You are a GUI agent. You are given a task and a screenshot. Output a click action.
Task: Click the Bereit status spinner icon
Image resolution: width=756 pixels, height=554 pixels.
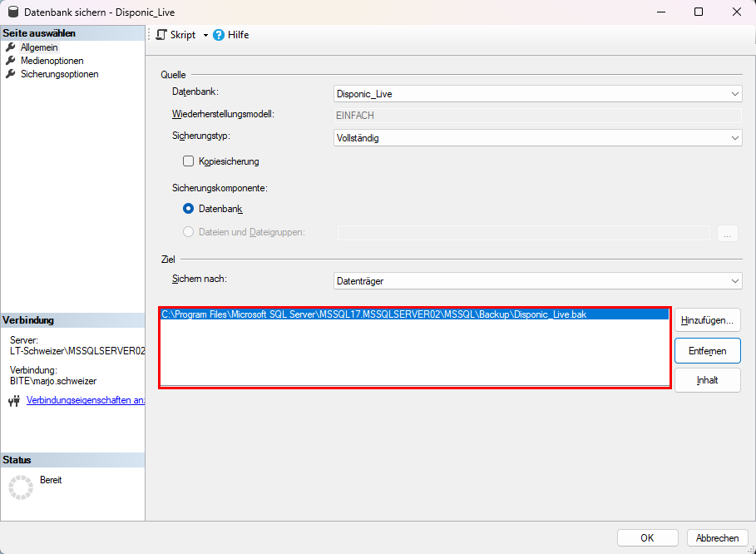tap(21, 487)
